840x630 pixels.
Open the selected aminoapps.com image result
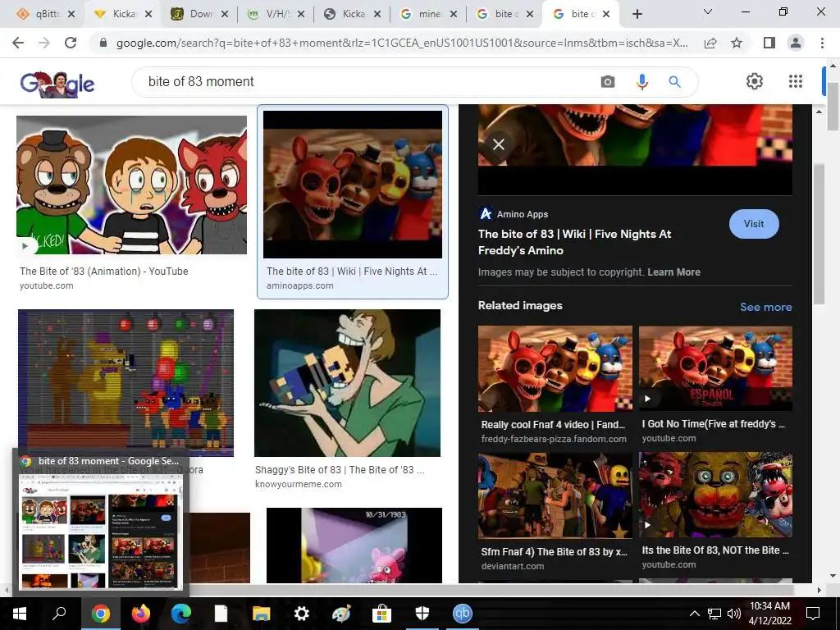[353, 185]
